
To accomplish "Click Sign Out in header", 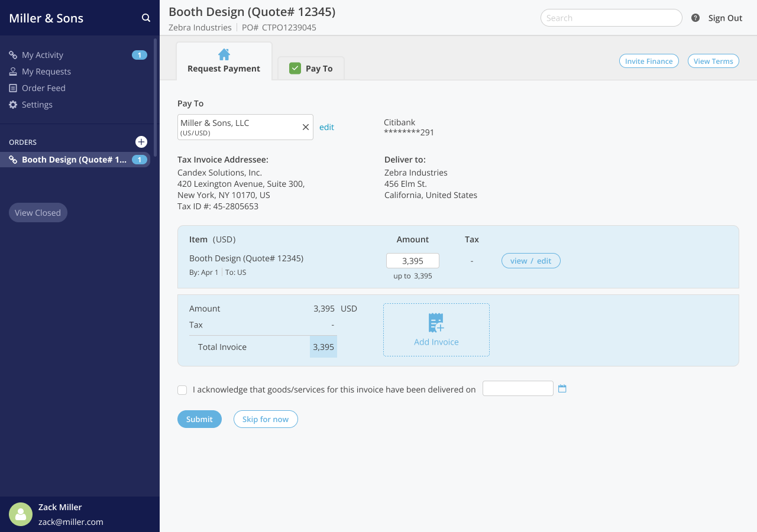I will coord(725,18).
